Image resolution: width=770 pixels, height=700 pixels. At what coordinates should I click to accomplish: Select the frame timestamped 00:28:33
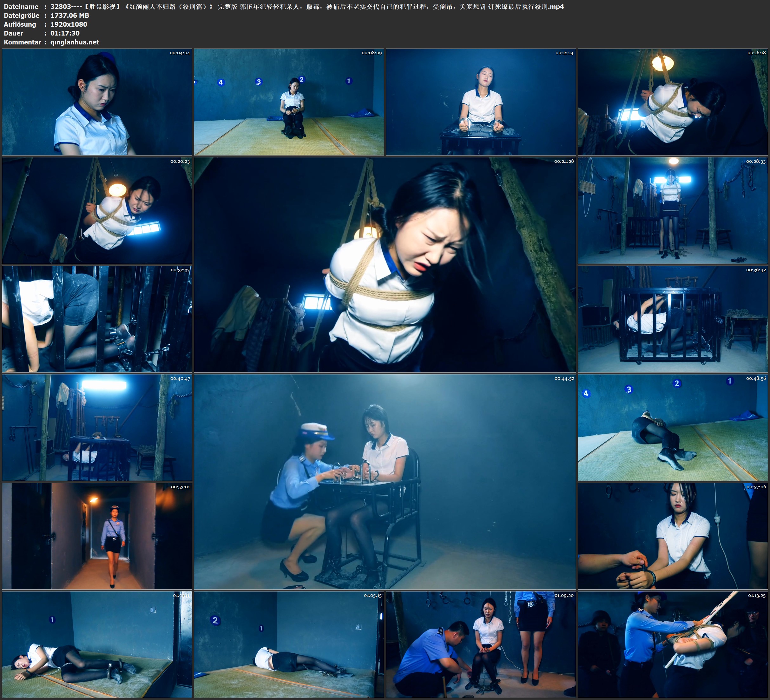coord(673,210)
